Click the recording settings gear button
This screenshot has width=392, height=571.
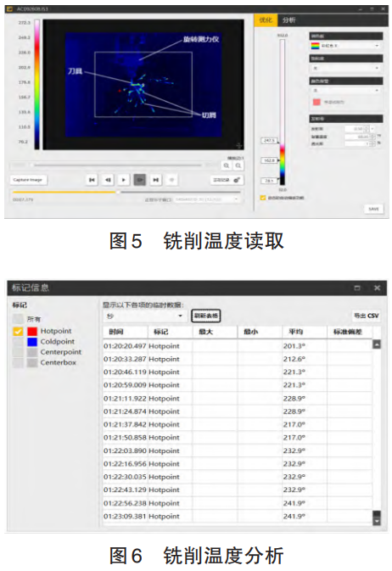[x=227, y=180]
